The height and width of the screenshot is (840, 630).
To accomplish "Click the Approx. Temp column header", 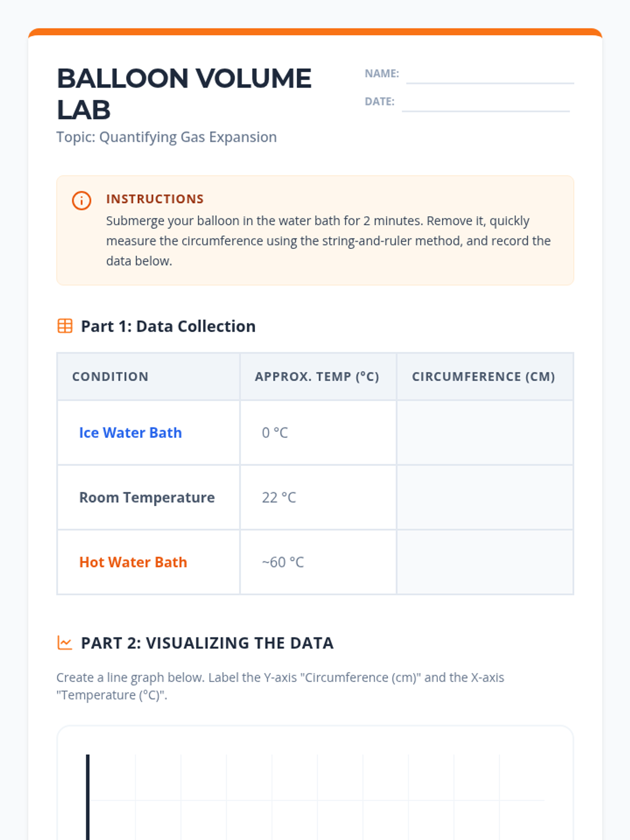I will [x=317, y=376].
